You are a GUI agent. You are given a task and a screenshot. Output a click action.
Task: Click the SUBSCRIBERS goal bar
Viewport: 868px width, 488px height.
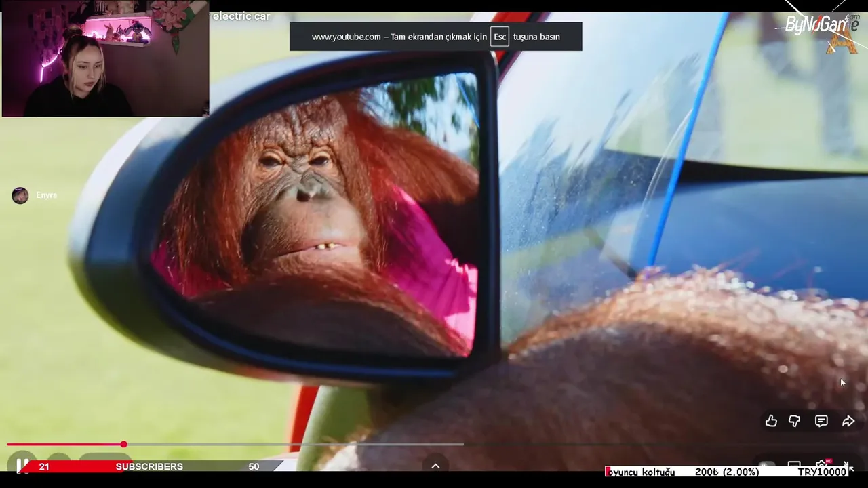coord(149,466)
